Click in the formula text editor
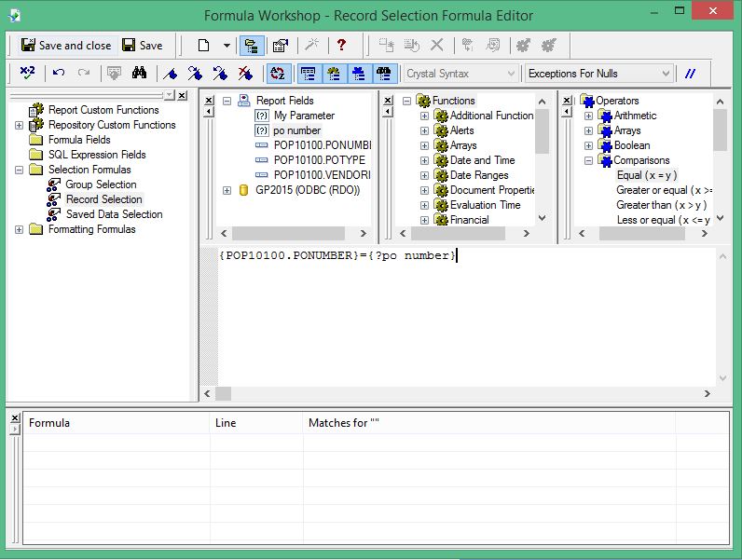 tap(466, 317)
